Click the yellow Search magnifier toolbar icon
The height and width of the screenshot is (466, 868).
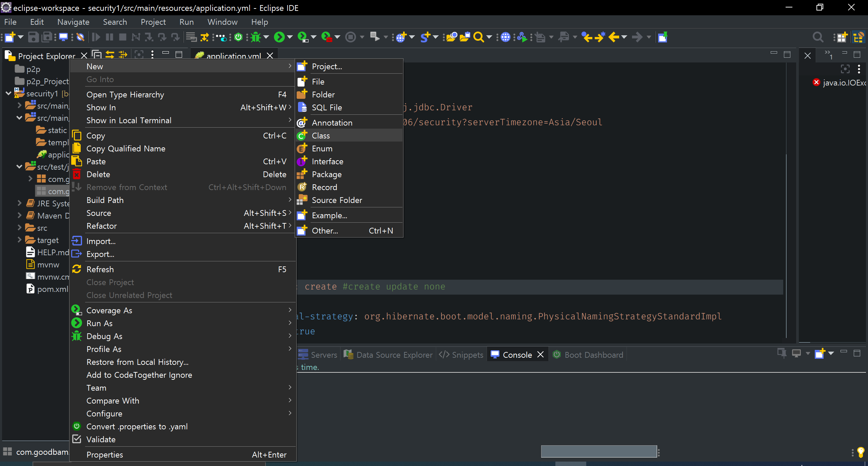[478, 37]
